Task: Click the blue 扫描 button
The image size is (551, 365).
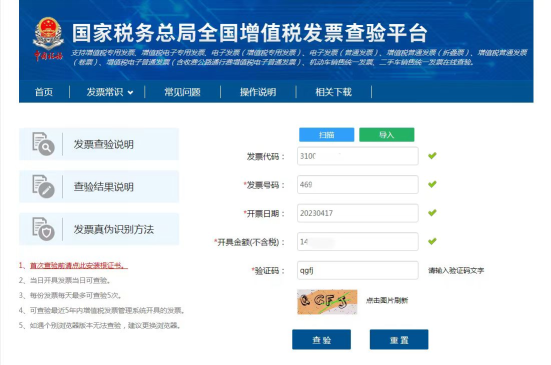Action: pyautogui.click(x=326, y=135)
